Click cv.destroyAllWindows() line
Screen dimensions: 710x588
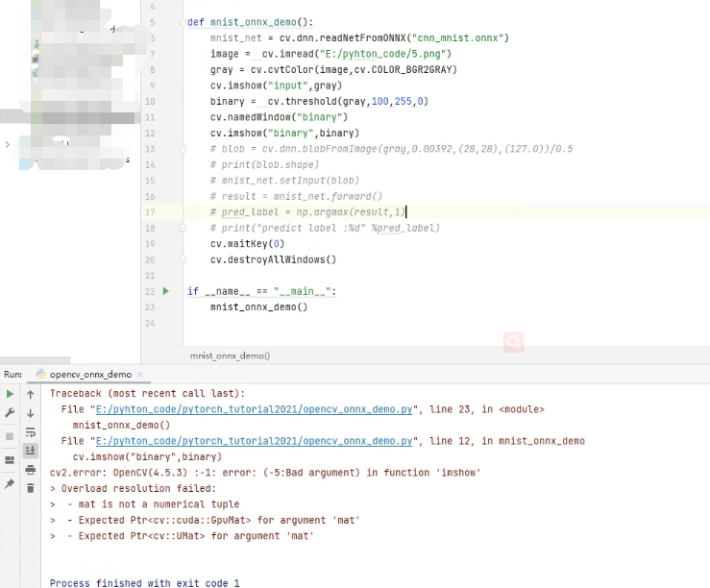tap(274, 259)
